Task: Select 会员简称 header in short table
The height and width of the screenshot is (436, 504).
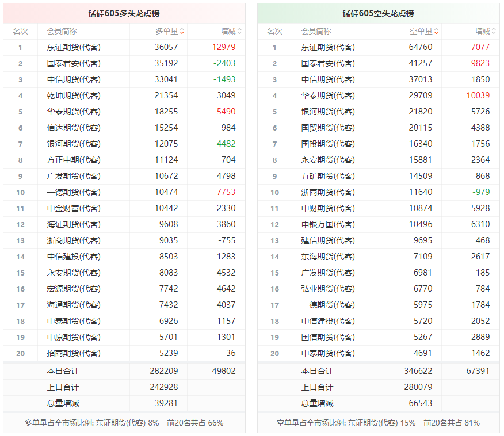Action: pyautogui.click(x=316, y=31)
